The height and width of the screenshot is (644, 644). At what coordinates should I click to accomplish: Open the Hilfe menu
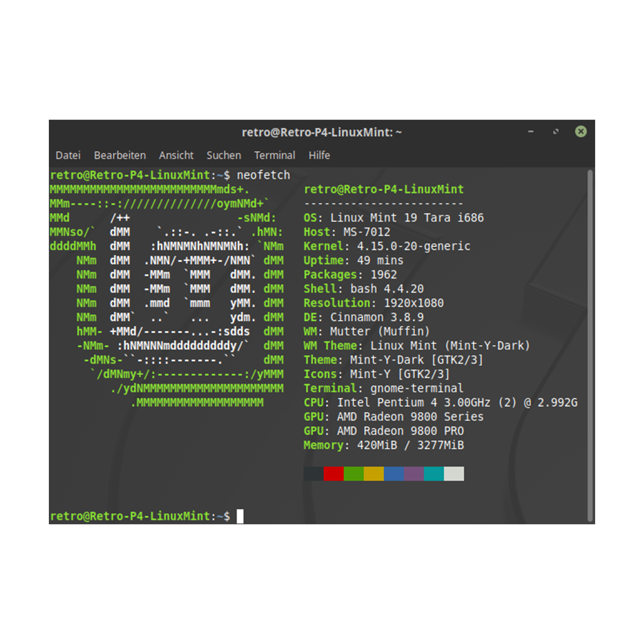pyautogui.click(x=319, y=155)
